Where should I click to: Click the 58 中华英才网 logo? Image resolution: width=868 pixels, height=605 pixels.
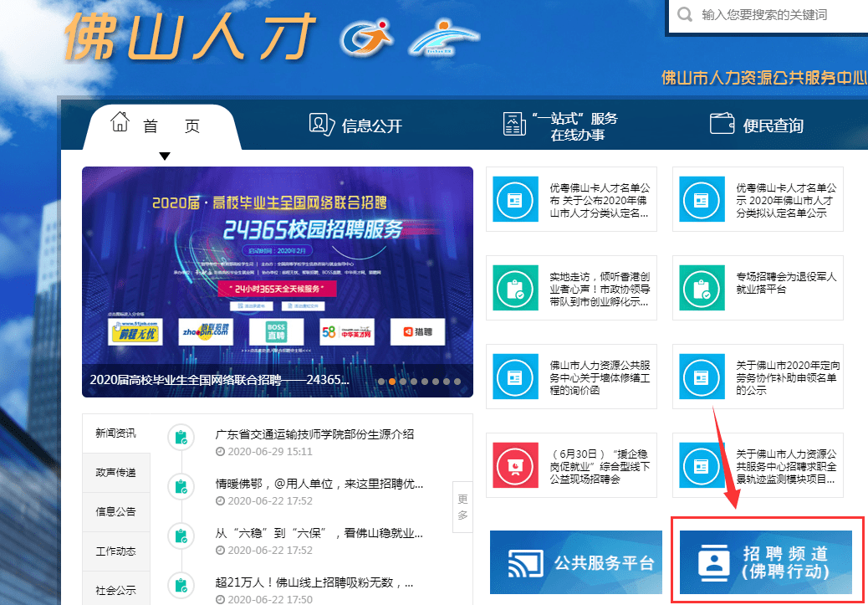click(x=347, y=332)
